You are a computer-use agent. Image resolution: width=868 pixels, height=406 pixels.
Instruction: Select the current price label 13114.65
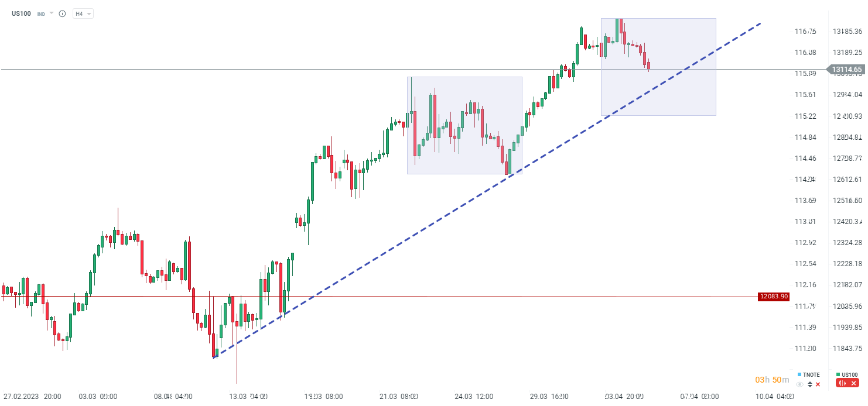tap(847, 70)
